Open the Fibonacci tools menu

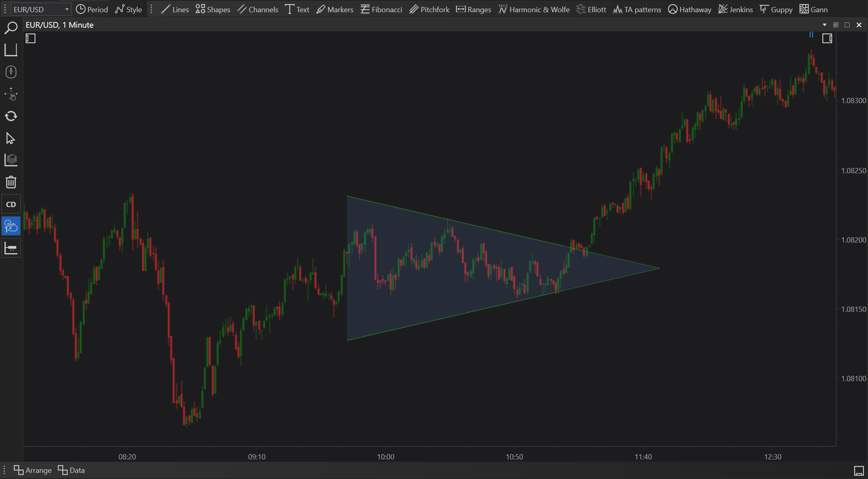(381, 9)
